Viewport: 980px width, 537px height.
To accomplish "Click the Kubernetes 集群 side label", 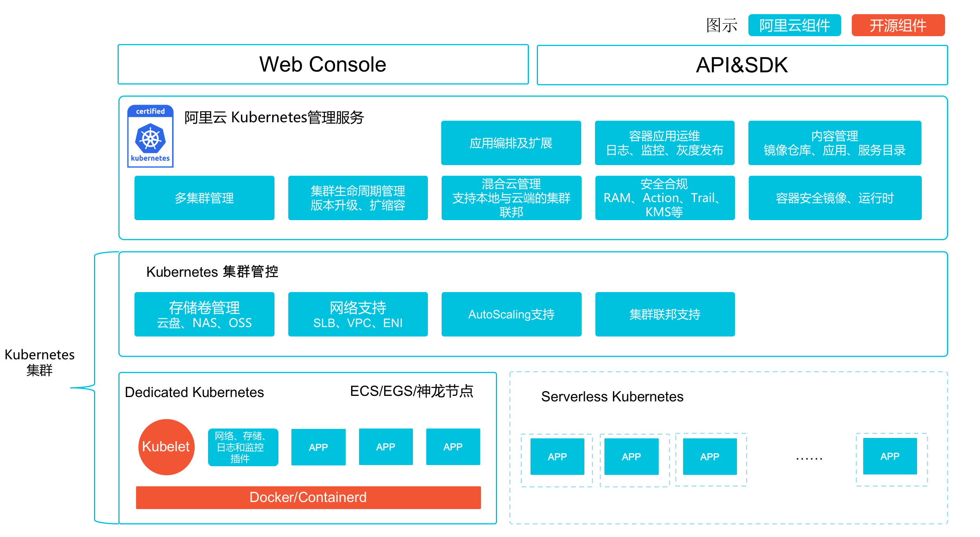I will tap(39, 362).
